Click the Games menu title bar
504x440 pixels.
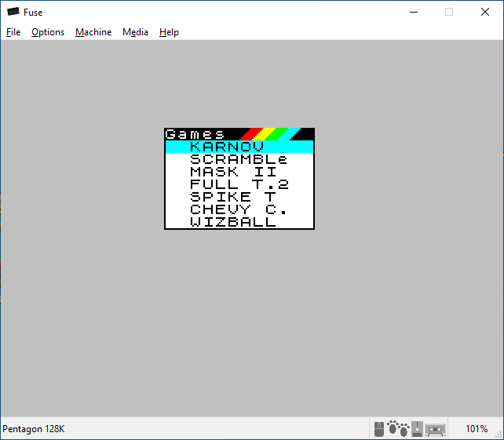[239, 134]
